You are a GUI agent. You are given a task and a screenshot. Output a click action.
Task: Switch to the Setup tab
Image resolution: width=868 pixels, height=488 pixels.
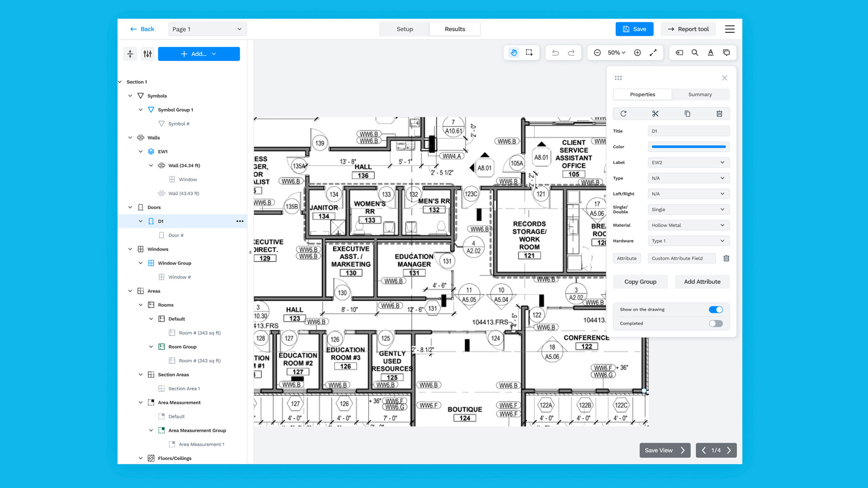[405, 29]
